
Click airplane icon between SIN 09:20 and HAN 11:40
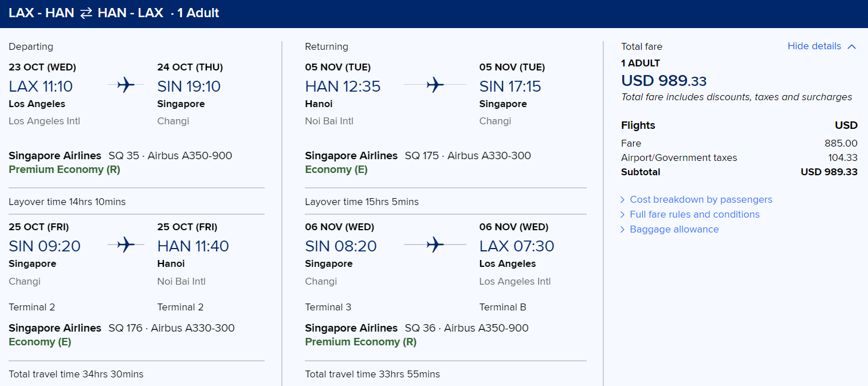click(x=125, y=245)
